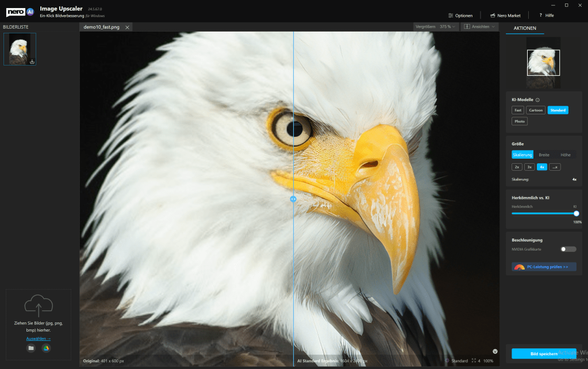Open local folder browse icon

point(30,348)
